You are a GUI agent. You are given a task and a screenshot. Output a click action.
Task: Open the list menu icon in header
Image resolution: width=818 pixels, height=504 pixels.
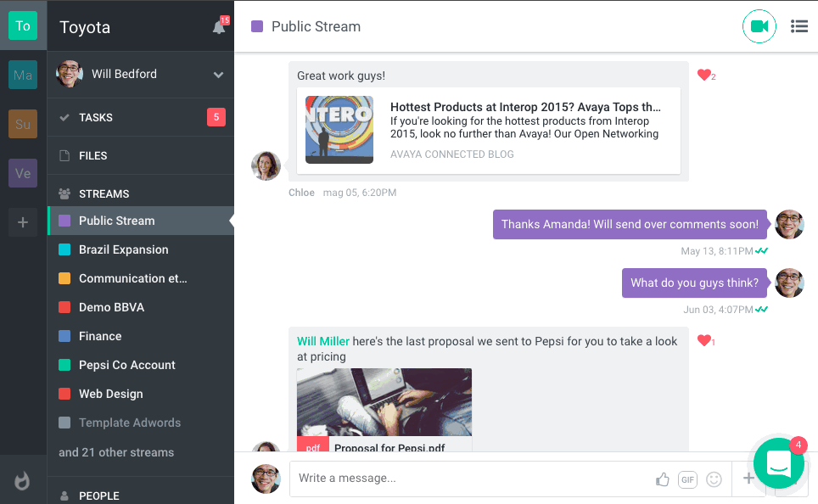(798, 26)
